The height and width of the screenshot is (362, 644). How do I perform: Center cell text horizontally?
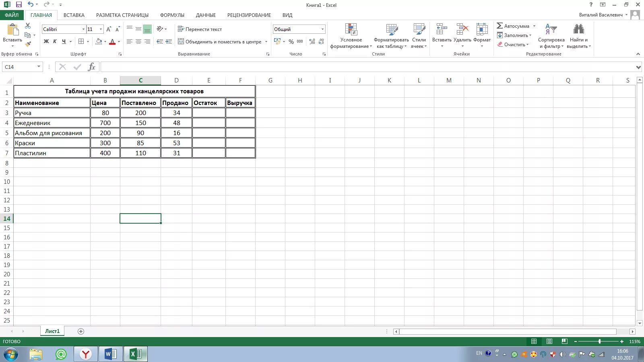pos(138,41)
